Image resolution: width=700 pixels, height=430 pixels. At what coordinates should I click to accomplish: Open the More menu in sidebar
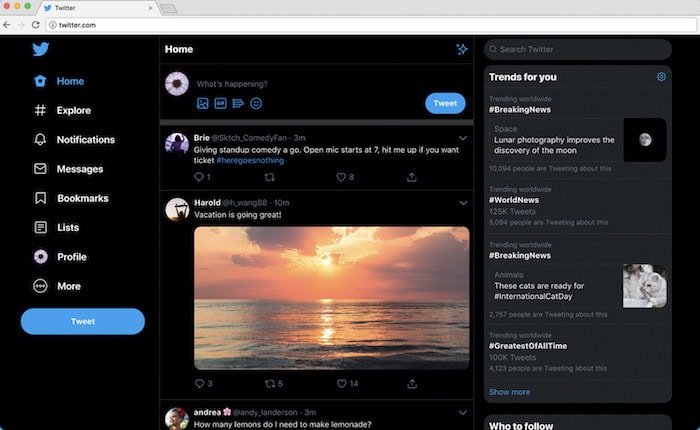tap(57, 286)
